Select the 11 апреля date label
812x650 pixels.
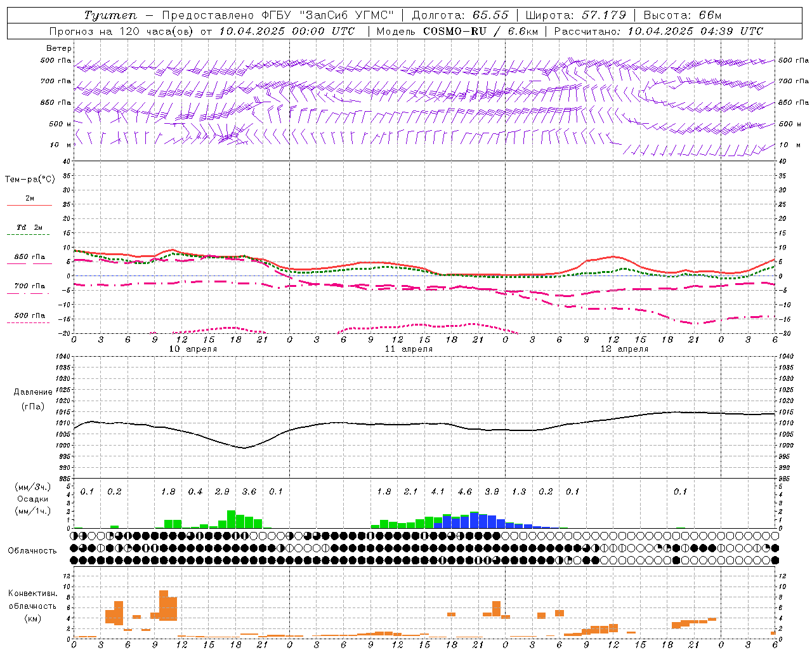(409, 349)
